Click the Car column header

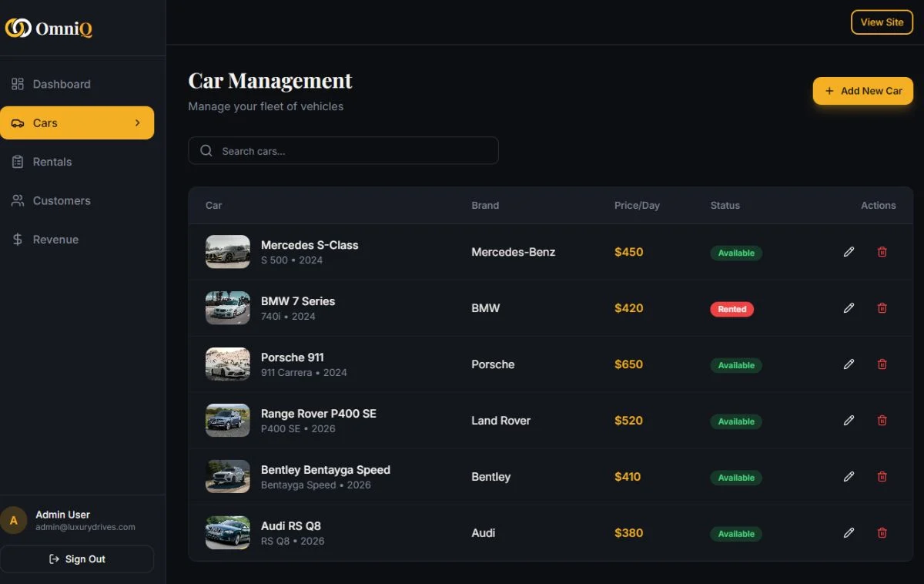(x=214, y=206)
